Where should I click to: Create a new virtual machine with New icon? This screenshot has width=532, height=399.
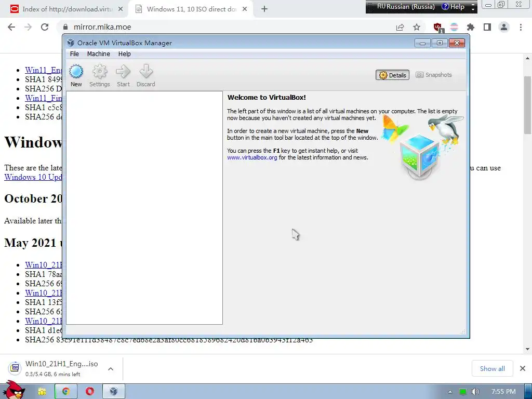point(76,76)
